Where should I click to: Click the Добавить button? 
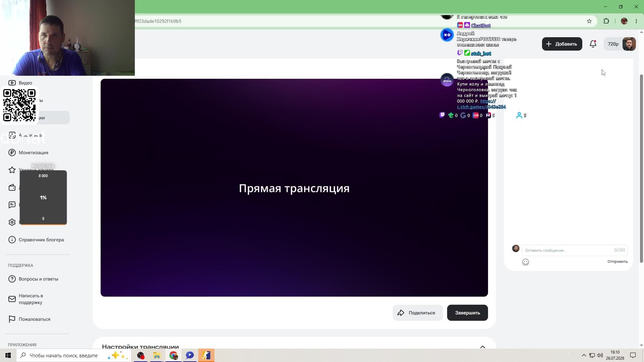[562, 44]
